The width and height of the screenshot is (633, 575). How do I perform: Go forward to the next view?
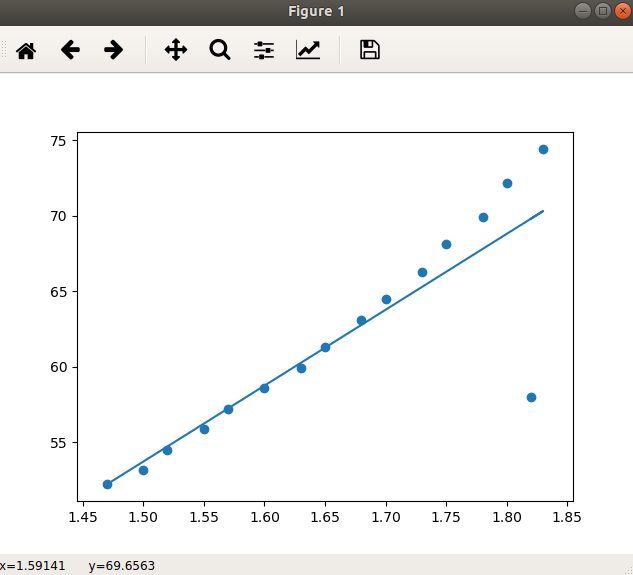113,50
